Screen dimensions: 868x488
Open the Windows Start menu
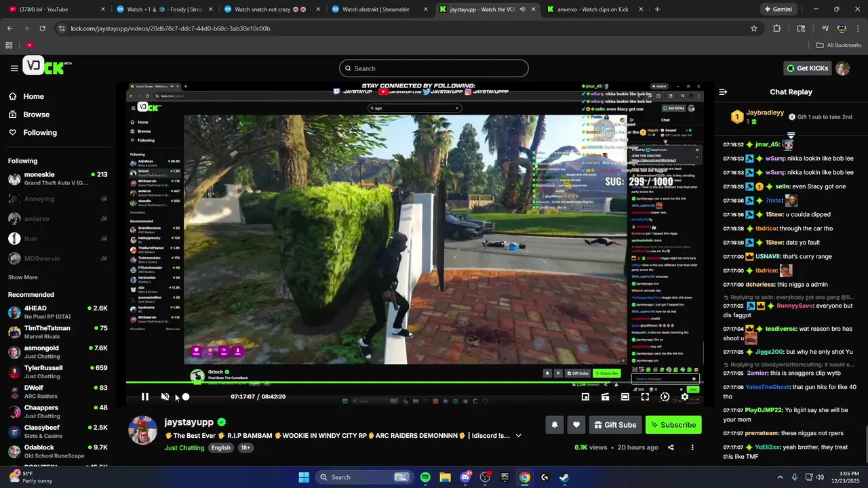point(303,477)
